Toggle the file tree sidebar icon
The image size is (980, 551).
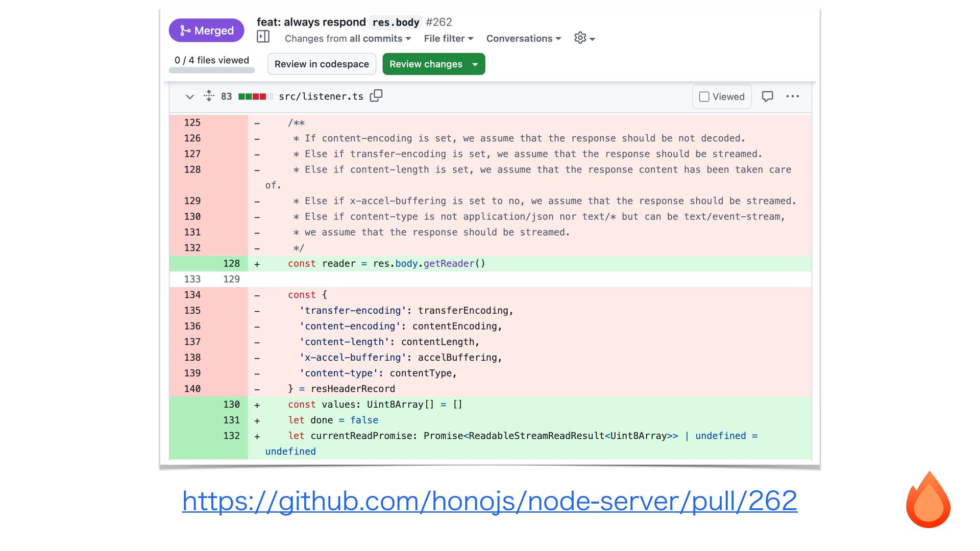click(263, 37)
